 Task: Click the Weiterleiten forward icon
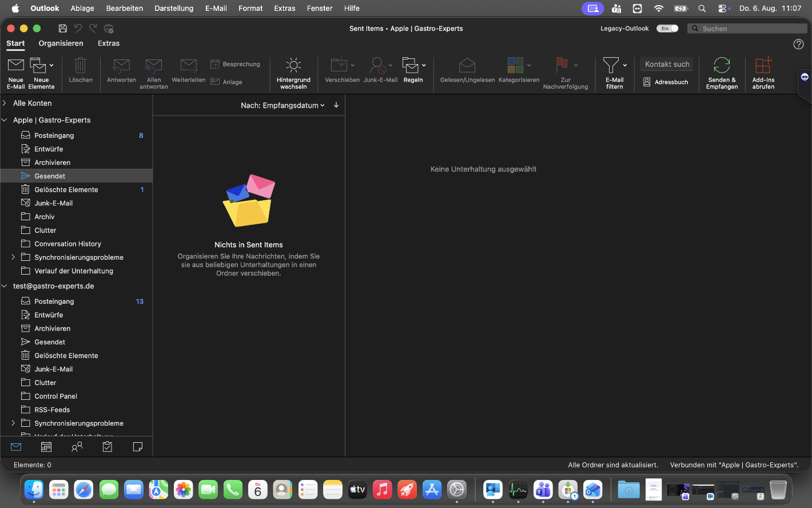pyautogui.click(x=189, y=65)
